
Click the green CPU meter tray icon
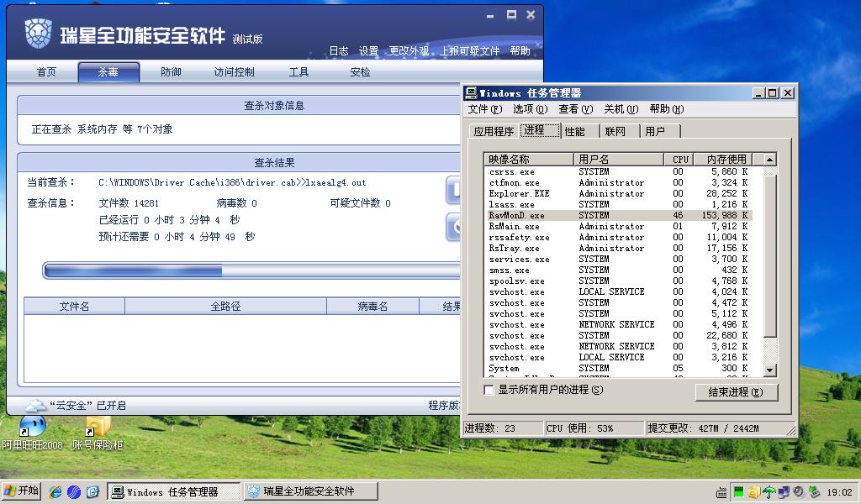738,492
